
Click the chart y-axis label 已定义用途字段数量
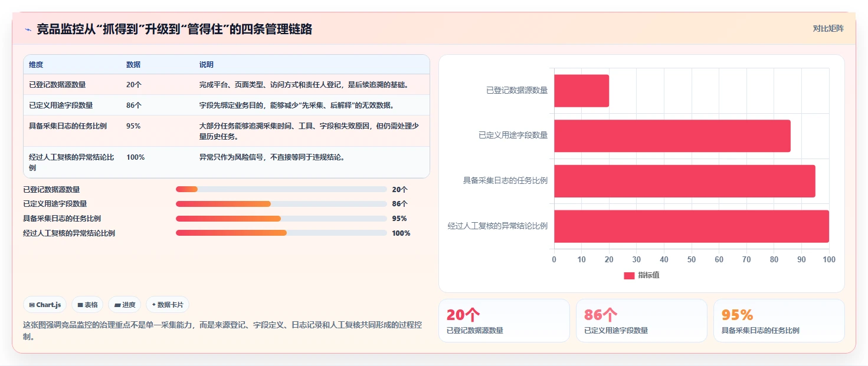click(513, 136)
